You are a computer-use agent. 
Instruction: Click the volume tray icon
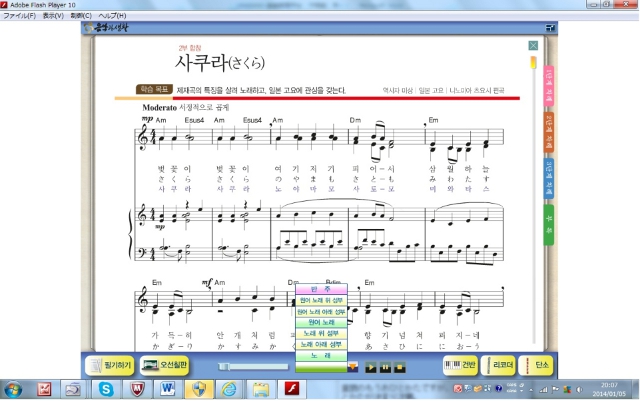coord(580,390)
